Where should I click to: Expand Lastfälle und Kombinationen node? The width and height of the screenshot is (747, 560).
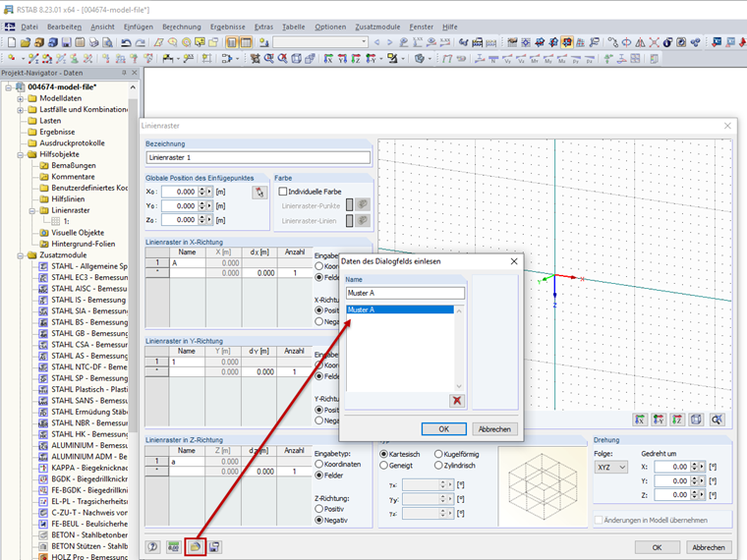[20, 110]
